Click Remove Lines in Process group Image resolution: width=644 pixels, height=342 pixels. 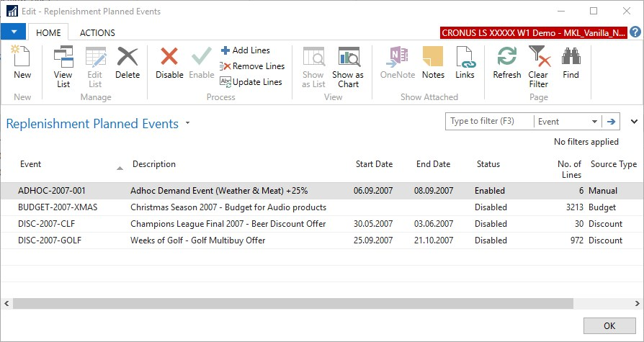click(x=252, y=66)
